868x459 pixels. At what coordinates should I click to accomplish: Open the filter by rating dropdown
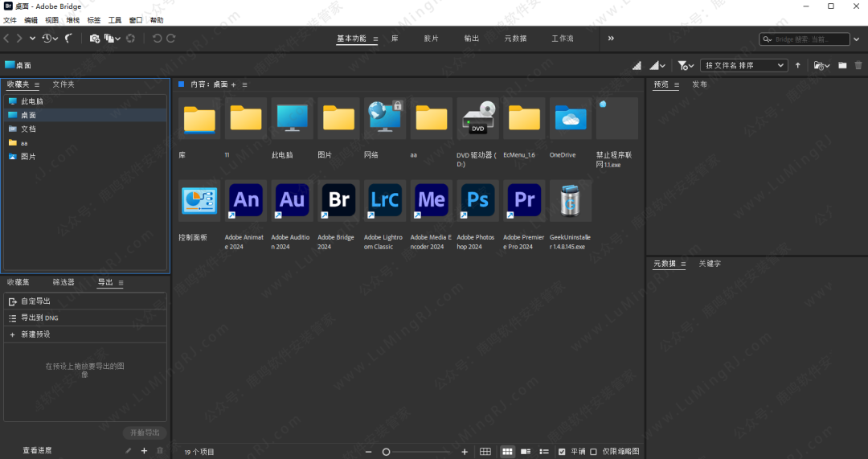(686, 65)
